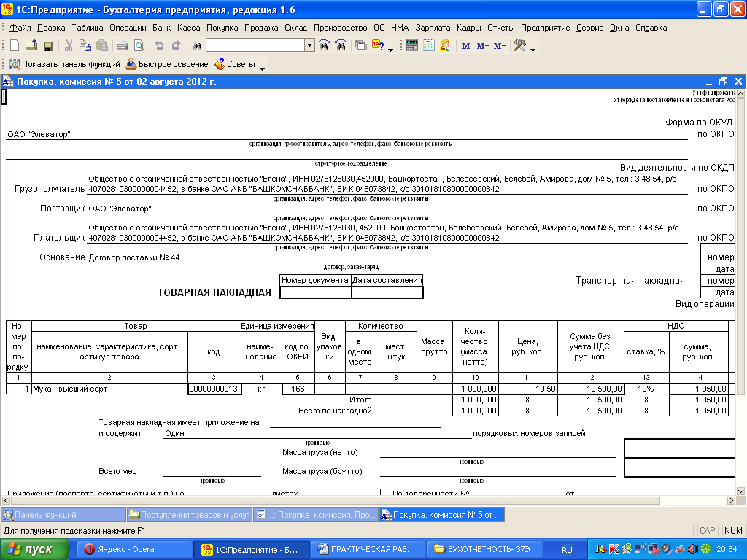Screen dimensions: 747x560
Task: Click the Open file toolbar icon
Action: (x=31, y=46)
